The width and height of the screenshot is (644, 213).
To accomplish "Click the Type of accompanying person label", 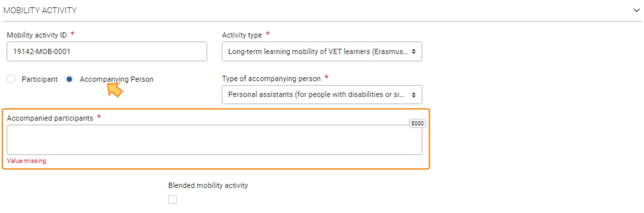I will 271,78.
